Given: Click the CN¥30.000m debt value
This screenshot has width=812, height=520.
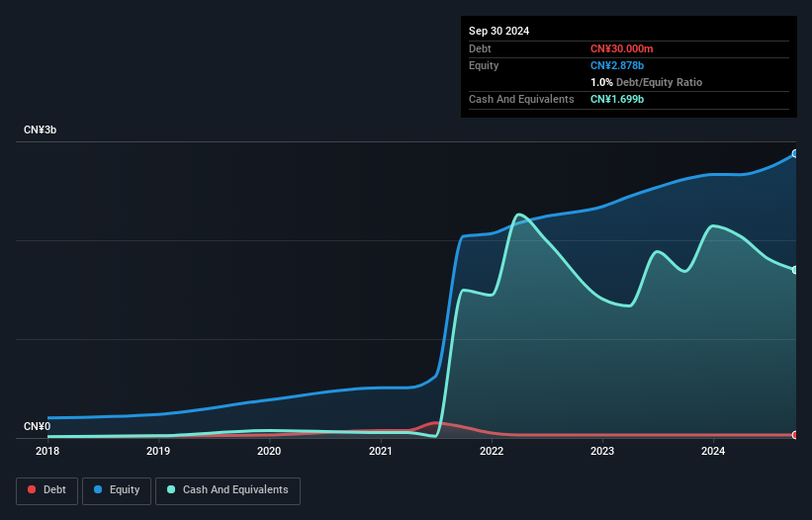Looking at the screenshot, I should [621, 48].
